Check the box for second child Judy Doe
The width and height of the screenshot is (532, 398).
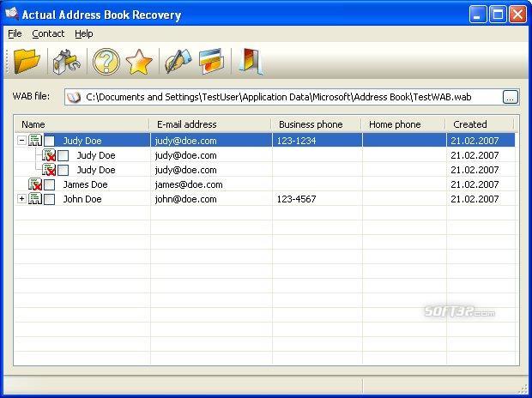point(63,170)
